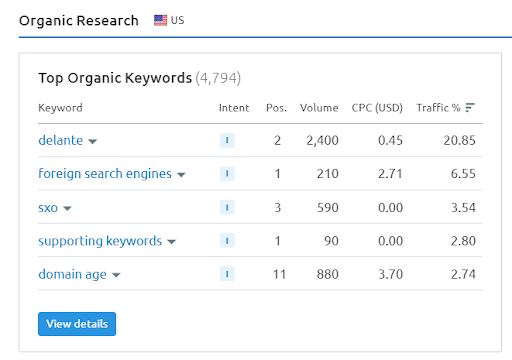Open the delante keyword link
The width and height of the screenshot is (512, 360).
[61, 140]
